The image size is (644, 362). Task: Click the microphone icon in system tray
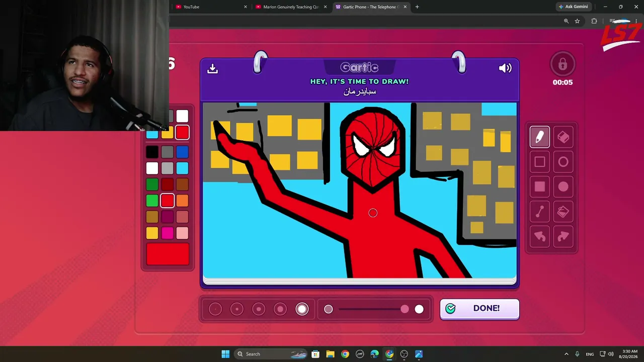[577, 354]
